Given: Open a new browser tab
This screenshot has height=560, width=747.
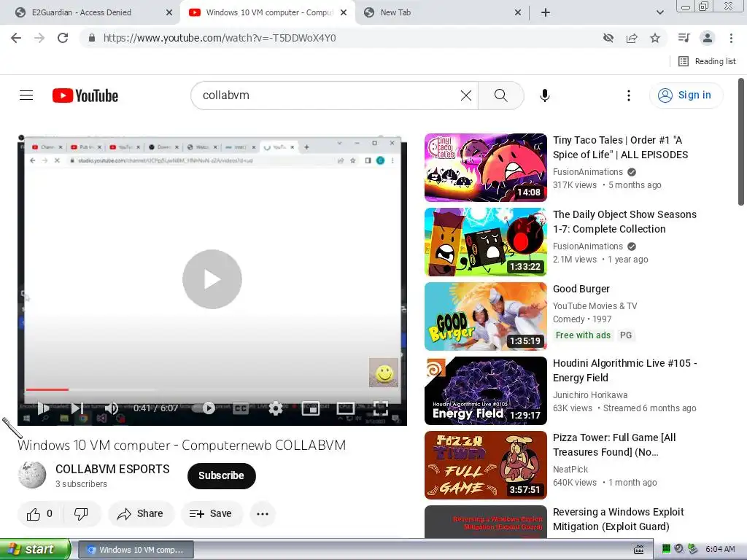Looking at the screenshot, I should 546,13.
